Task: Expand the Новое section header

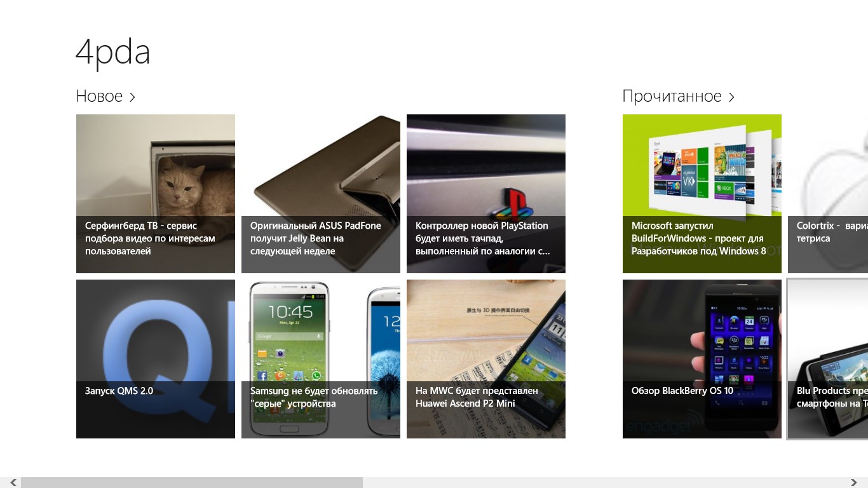Action: 105,97
